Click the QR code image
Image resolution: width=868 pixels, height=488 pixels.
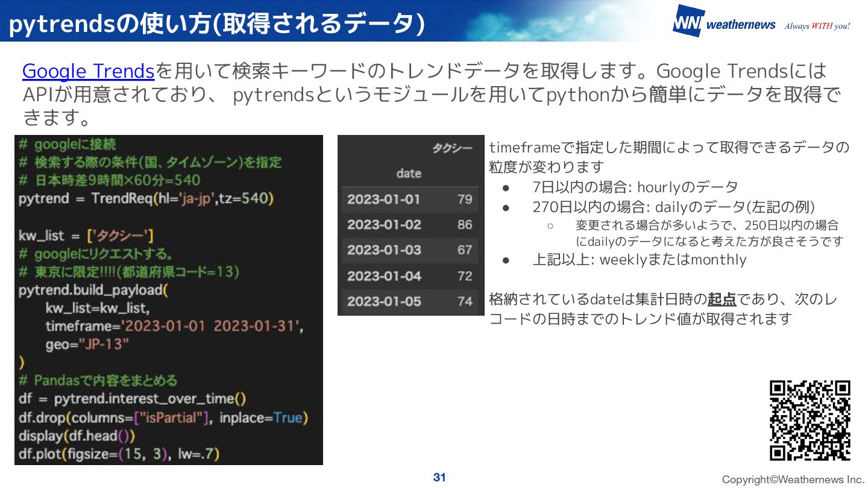click(810, 421)
